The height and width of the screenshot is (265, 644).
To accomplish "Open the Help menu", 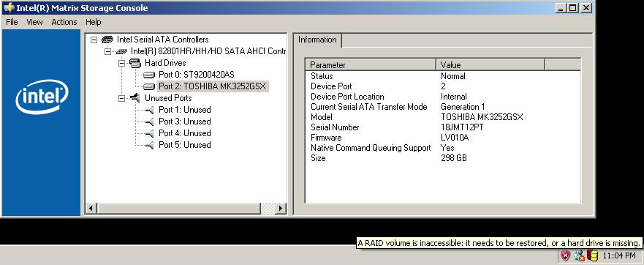I will (94, 22).
